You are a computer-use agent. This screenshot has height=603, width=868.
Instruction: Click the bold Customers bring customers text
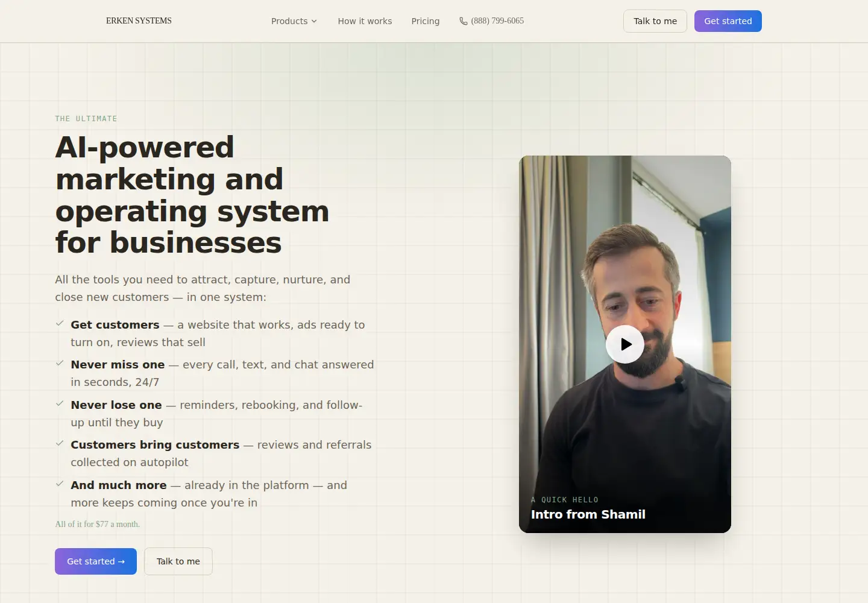pyautogui.click(x=155, y=445)
